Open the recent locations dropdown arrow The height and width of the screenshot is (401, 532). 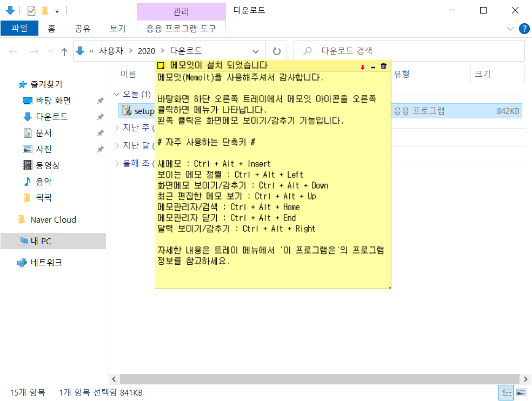point(51,51)
